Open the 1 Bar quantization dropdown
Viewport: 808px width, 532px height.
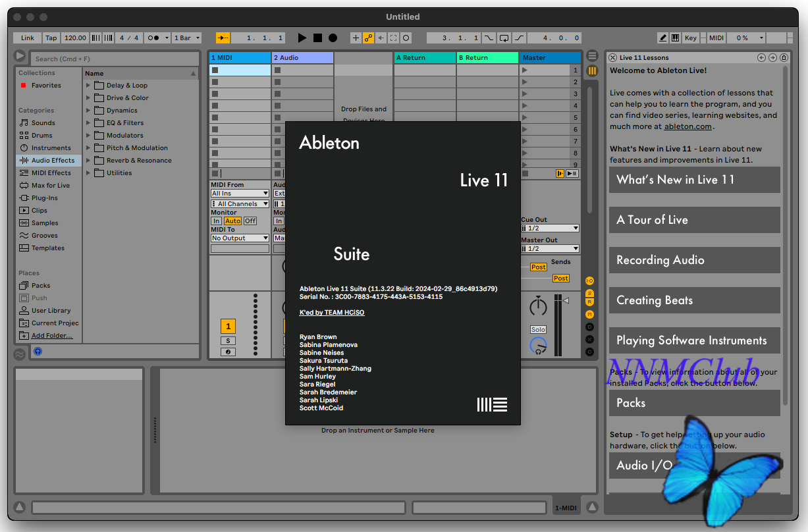(x=186, y=38)
